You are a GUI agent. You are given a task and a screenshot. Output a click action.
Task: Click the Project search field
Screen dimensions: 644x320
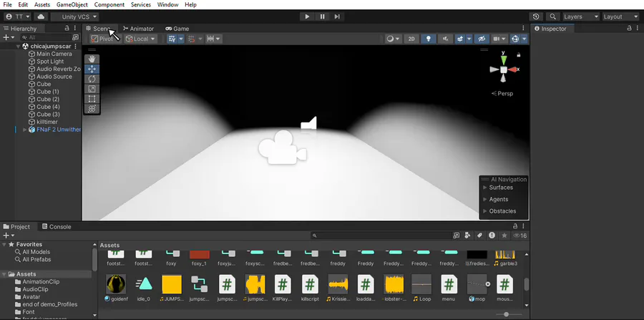(381, 236)
